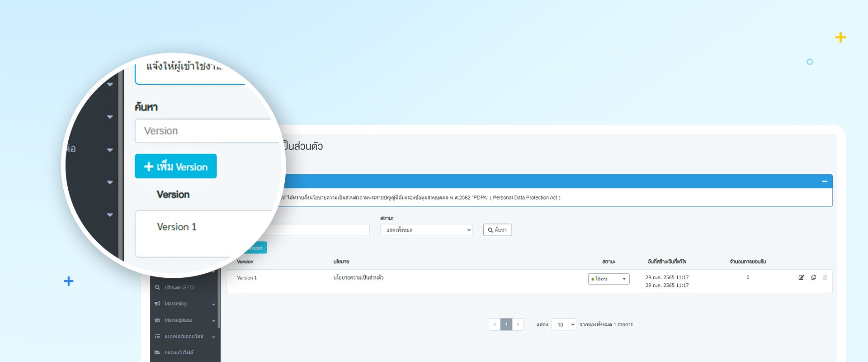This screenshot has height=362, width=868.
Task: Click the Marketplace basket icon in sidebar
Action: [x=157, y=320]
